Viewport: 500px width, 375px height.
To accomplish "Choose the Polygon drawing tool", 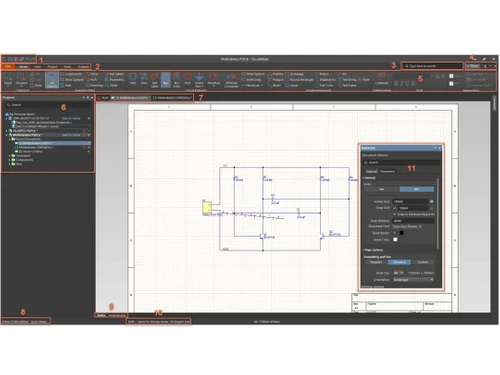I will pos(276,80).
